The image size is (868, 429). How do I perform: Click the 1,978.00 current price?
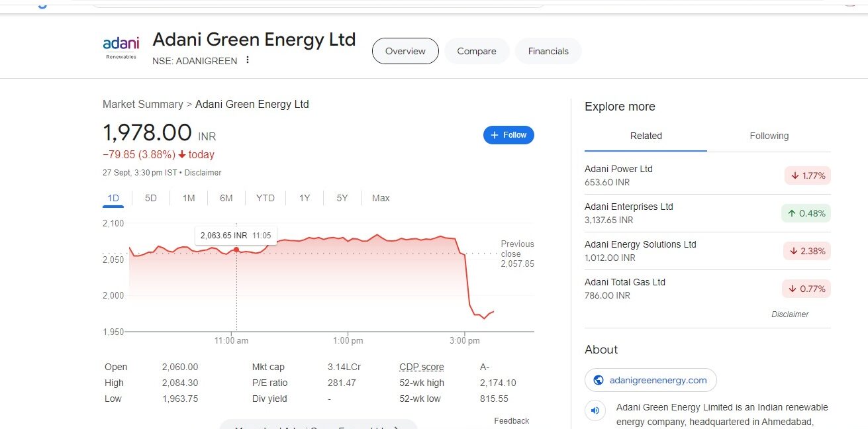coord(147,133)
